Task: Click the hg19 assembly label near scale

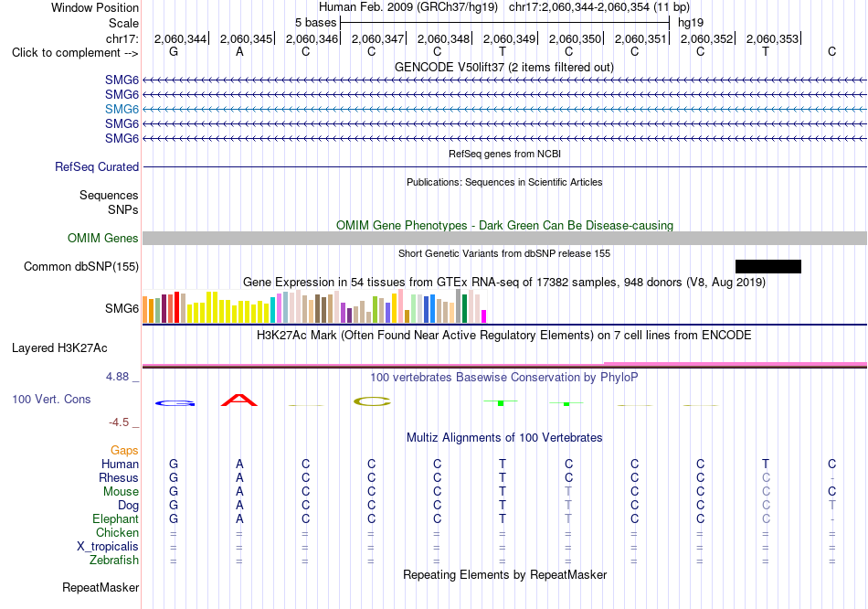Action: 691,23
